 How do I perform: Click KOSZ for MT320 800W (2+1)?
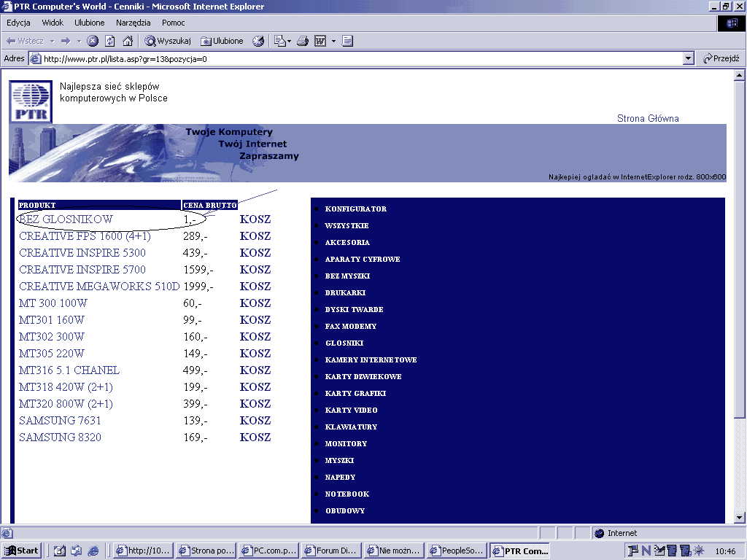tap(255, 404)
